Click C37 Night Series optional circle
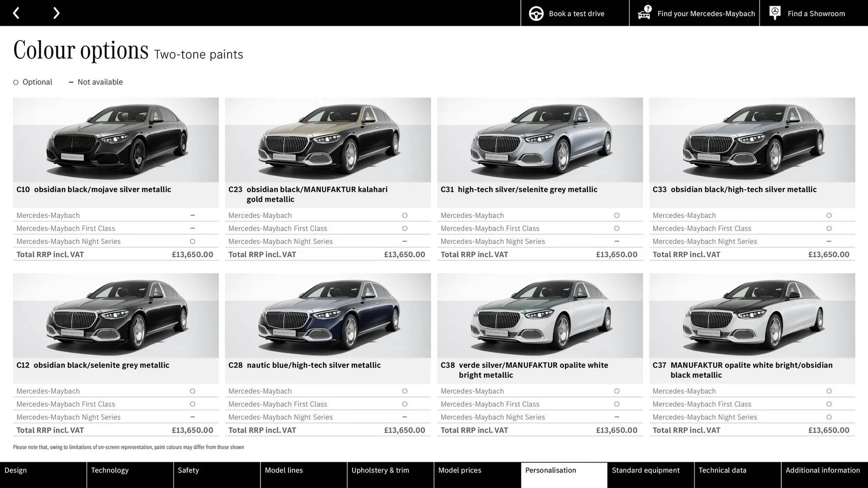The image size is (868, 488). point(829,417)
